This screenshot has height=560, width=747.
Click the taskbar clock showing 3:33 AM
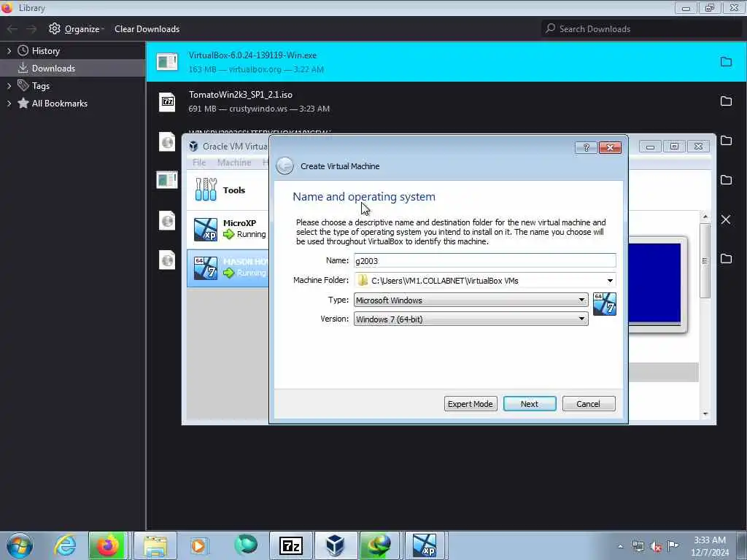click(x=710, y=546)
